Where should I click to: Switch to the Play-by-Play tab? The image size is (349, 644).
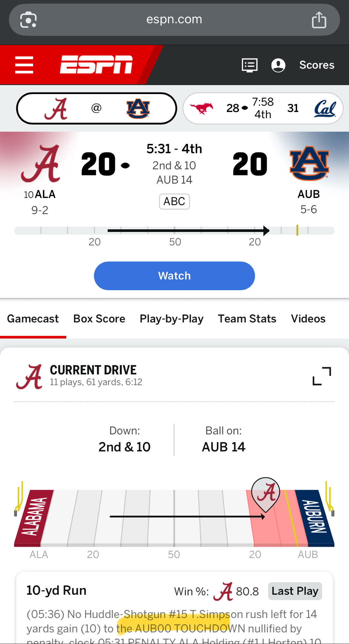pos(172,319)
